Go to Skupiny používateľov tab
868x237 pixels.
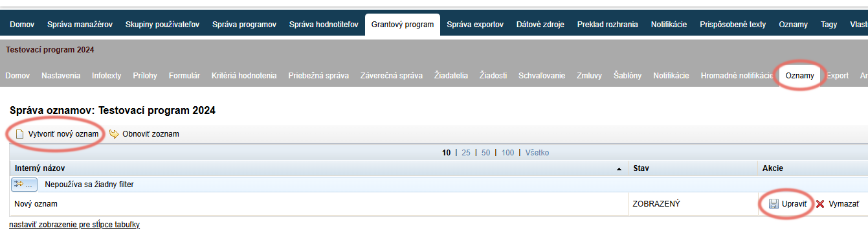162,25
